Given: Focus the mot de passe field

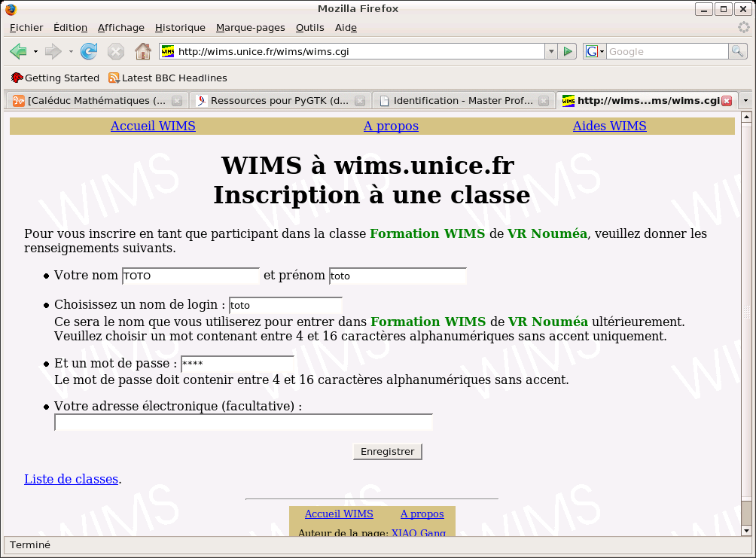Looking at the screenshot, I should tap(237, 364).
